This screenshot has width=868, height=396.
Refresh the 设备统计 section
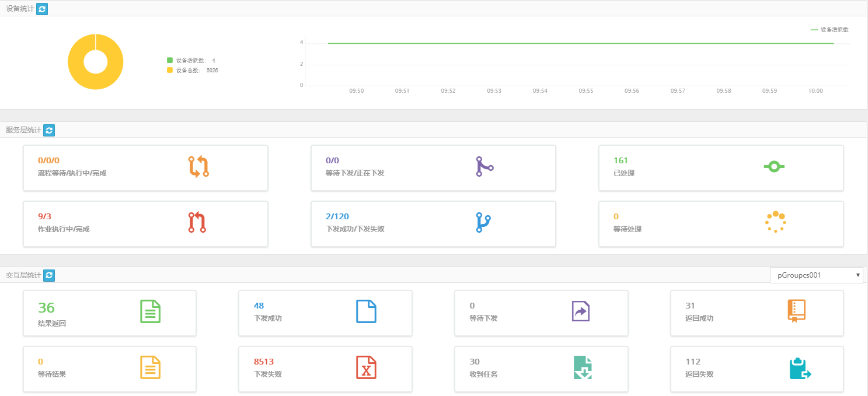tap(42, 9)
